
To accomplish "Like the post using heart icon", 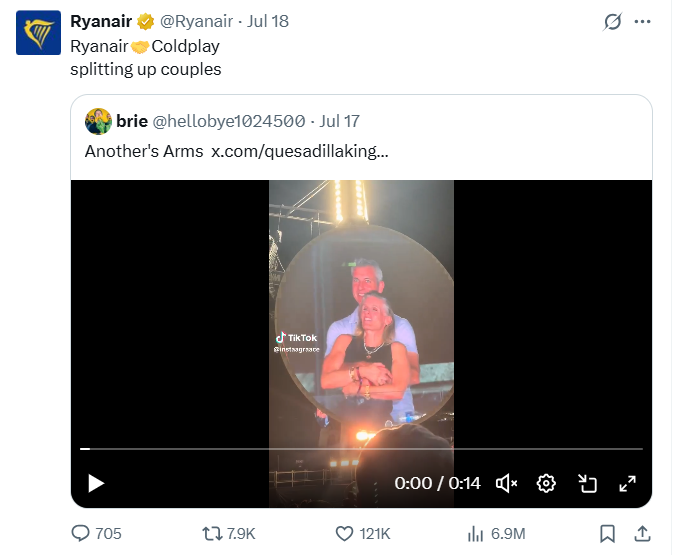I will click(363, 533).
